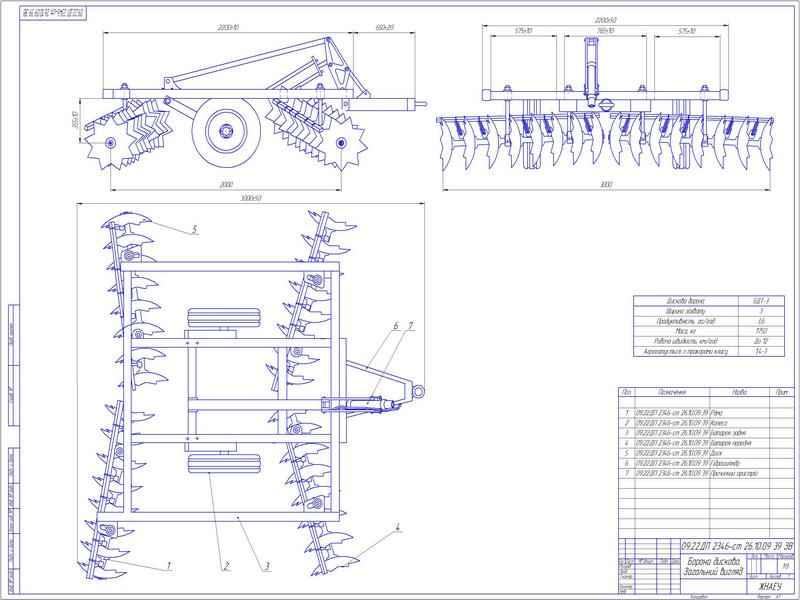Viewport: 800px width, 600px height.
Task: Click the "2200±10" dimension above the side view
Action: [x=228, y=28]
